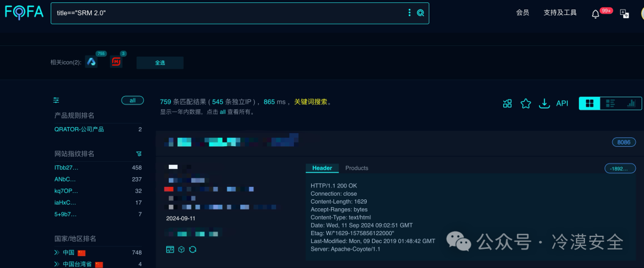
Task: Switch to the Products tab
Action: click(357, 168)
